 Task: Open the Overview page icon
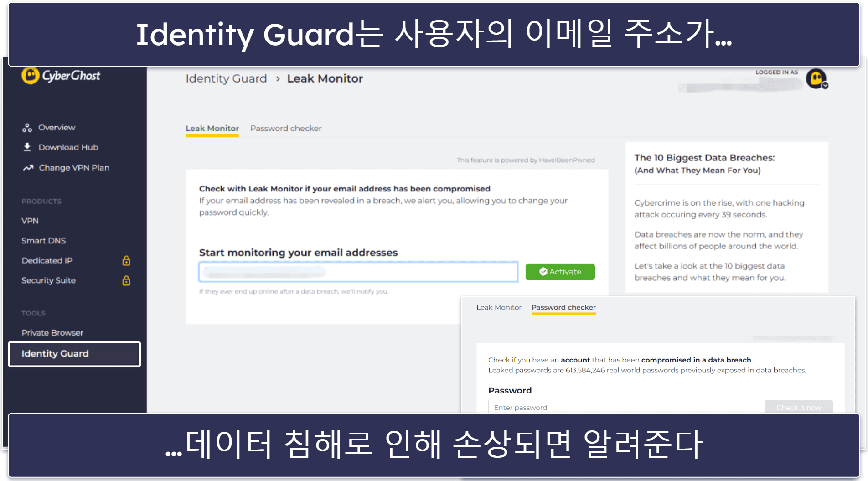coord(27,128)
